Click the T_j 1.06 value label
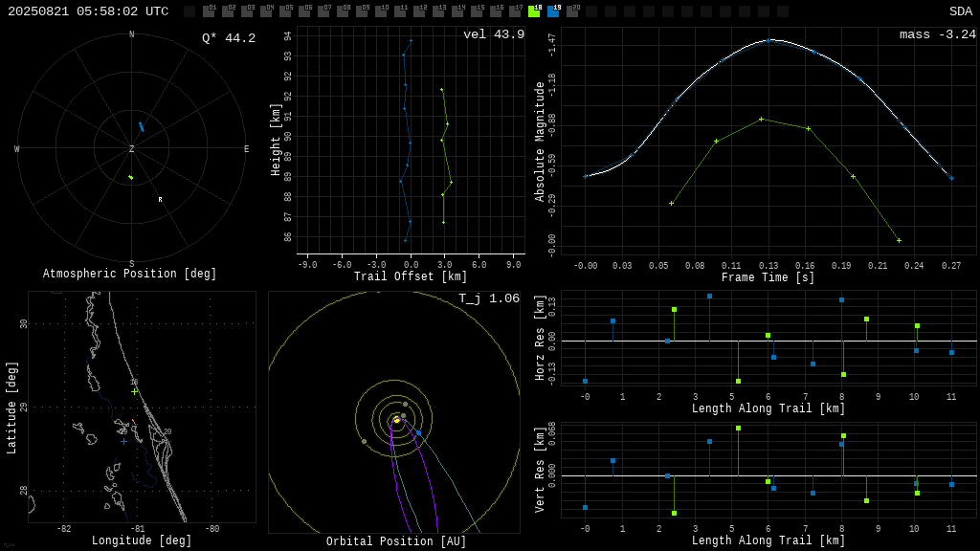This screenshot has height=551, width=980. 488,298
